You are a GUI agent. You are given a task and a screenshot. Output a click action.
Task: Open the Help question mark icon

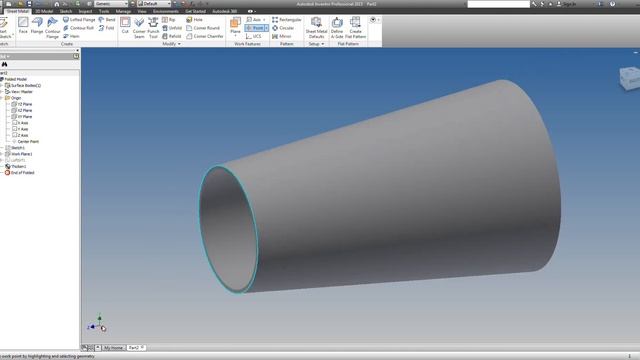click(x=612, y=4)
